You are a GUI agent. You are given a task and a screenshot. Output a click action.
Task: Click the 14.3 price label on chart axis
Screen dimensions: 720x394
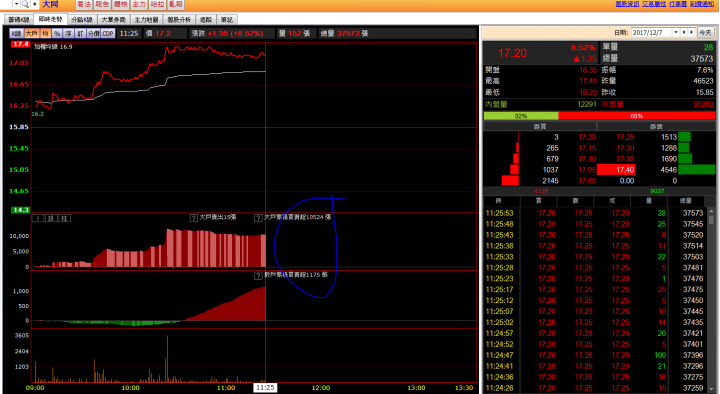21,210
